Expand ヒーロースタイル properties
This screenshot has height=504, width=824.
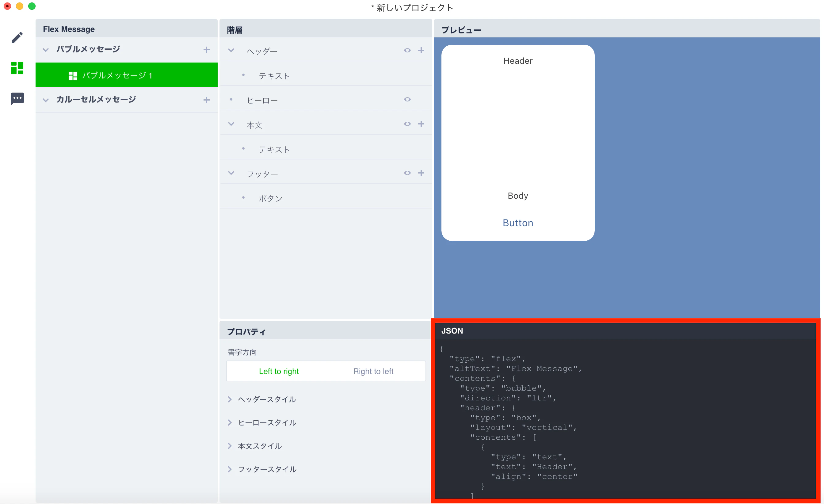(x=262, y=423)
